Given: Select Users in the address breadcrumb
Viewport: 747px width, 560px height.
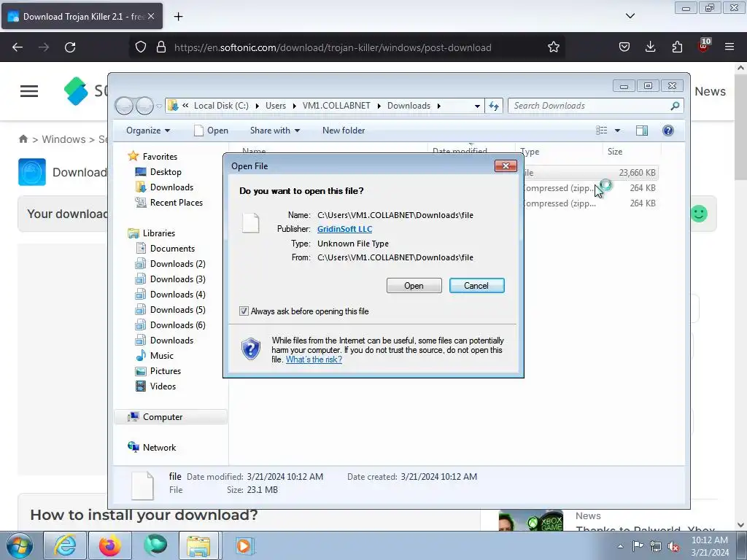Looking at the screenshot, I should [x=276, y=106].
